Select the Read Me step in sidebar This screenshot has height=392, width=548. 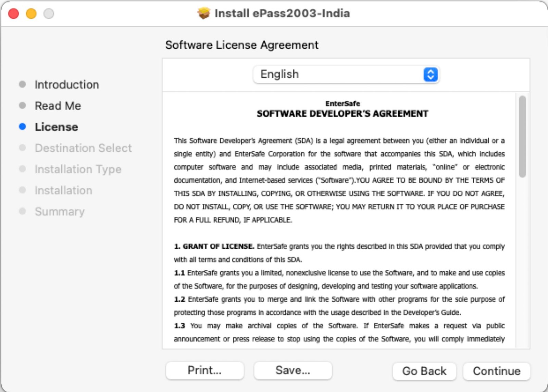coord(58,106)
